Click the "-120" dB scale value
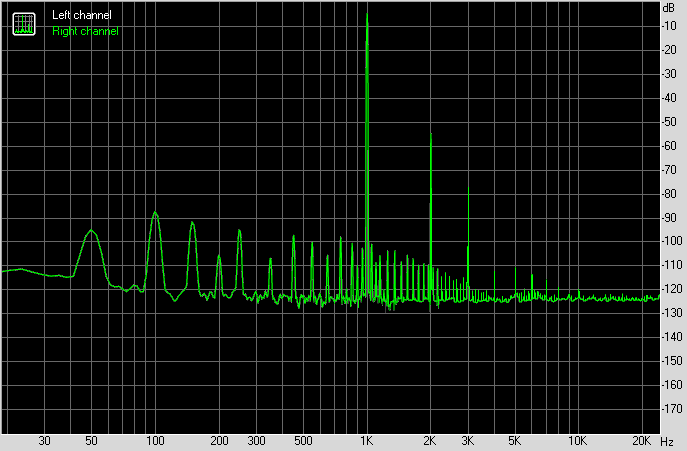The width and height of the screenshot is (687, 451). [x=672, y=289]
